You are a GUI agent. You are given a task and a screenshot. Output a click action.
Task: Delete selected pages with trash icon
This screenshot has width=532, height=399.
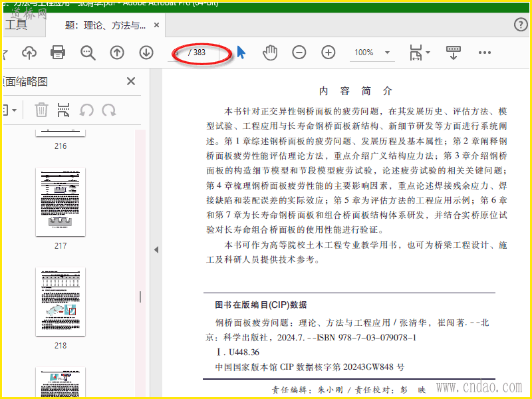tap(41, 110)
